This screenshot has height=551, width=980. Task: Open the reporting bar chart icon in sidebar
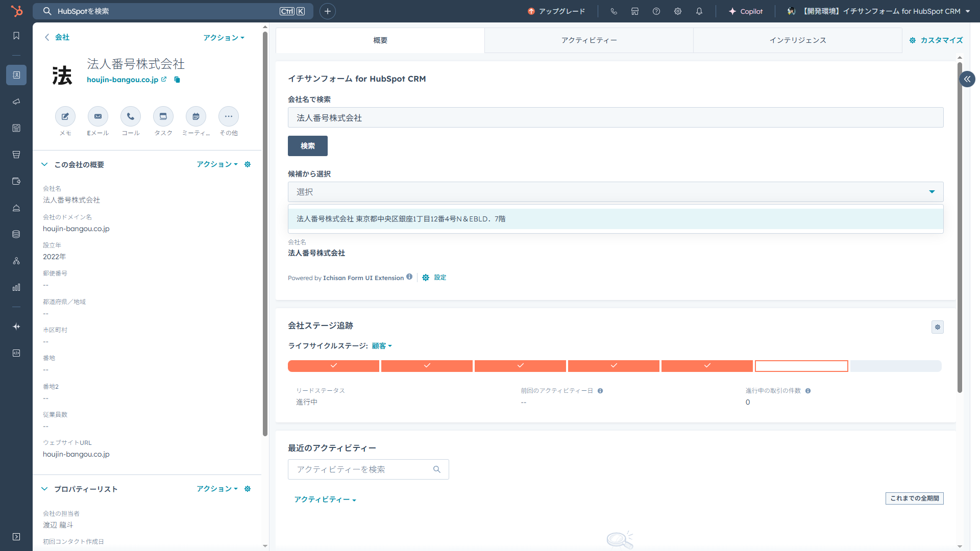pos(16,287)
